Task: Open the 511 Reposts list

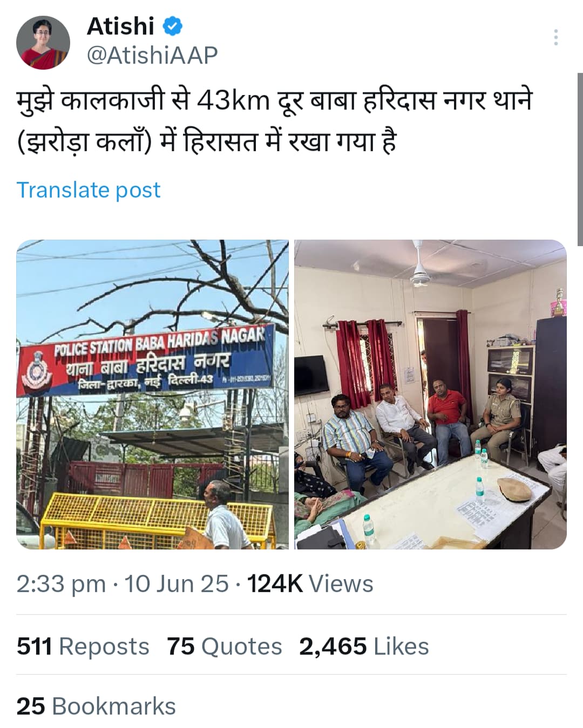Action: click(x=83, y=646)
